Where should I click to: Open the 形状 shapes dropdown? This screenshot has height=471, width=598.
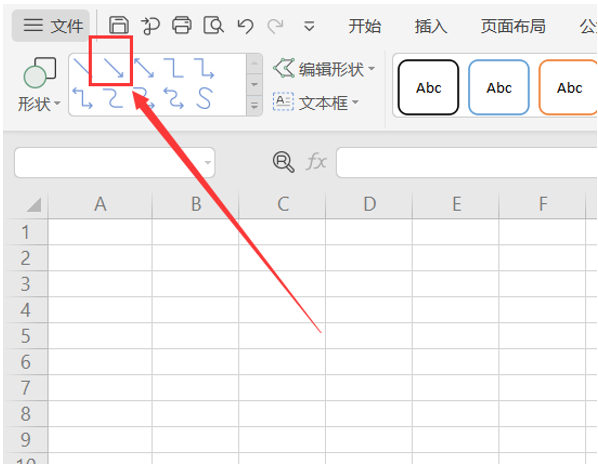[x=39, y=85]
